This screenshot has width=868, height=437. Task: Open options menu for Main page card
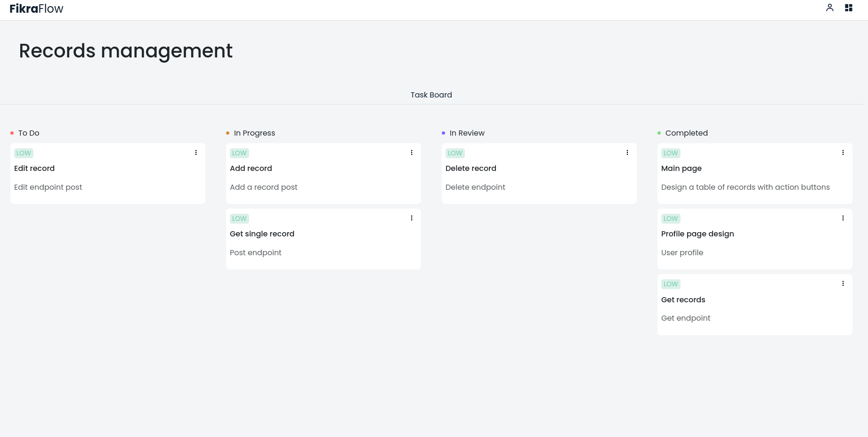click(843, 153)
